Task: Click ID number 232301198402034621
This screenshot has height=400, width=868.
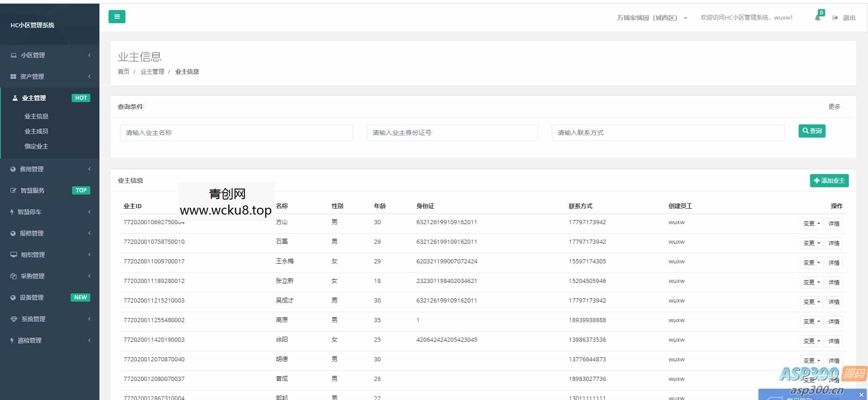Action: pyautogui.click(x=447, y=281)
